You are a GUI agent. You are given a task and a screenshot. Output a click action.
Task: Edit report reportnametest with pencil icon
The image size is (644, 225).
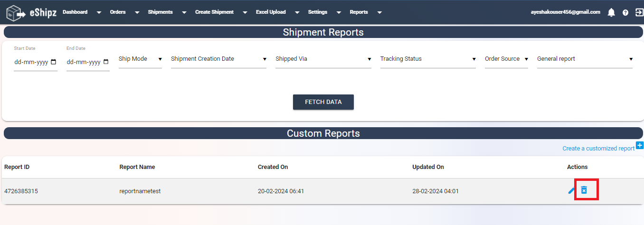[571, 191]
